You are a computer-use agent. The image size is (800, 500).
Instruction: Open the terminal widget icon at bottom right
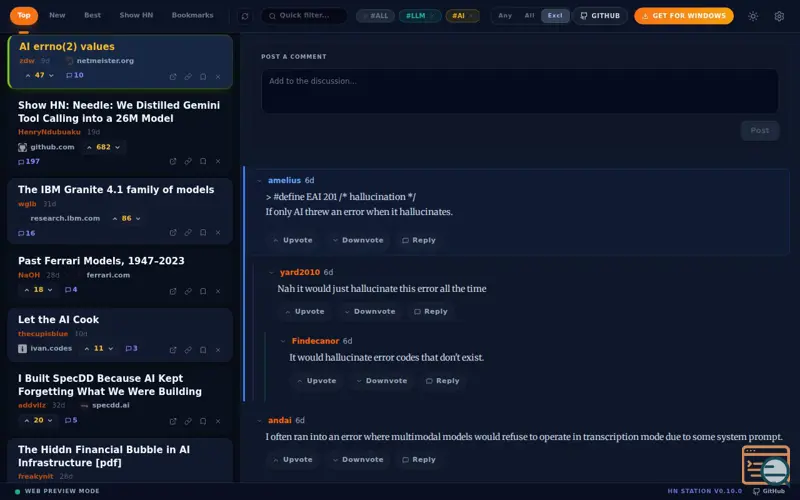click(x=766, y=465)
